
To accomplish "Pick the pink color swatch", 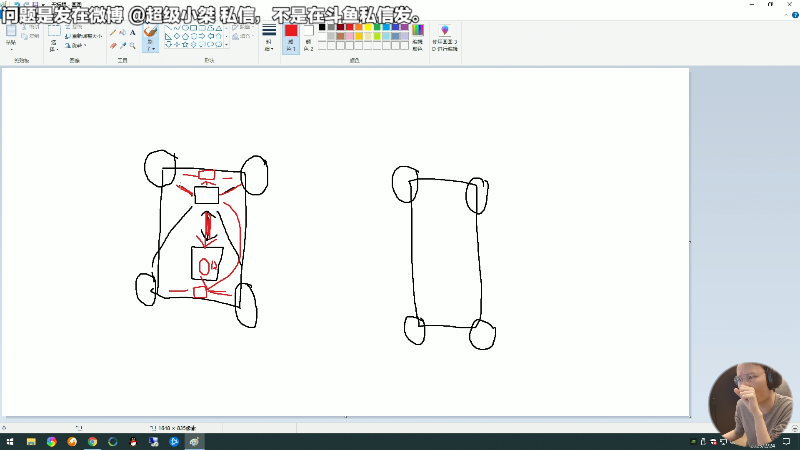I will tap(349, 36).
